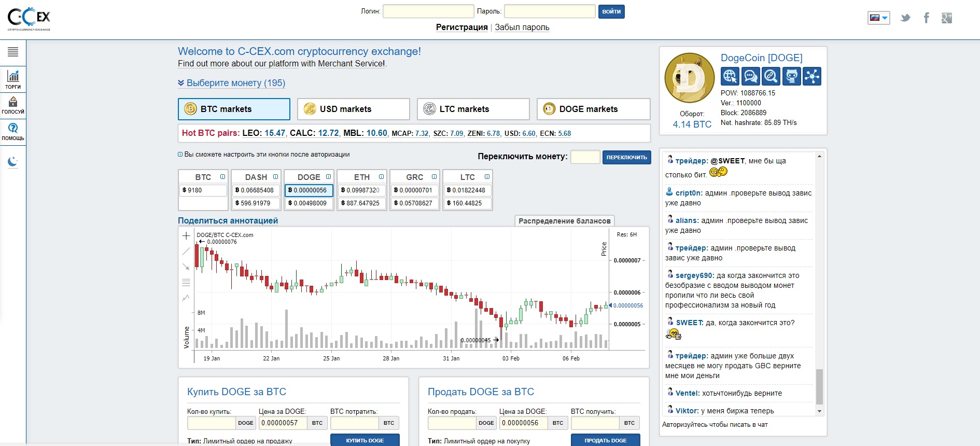Click the Кол-во продать DOGE field
This screenshot has height=446, width=980.
[x=452, y=423]
